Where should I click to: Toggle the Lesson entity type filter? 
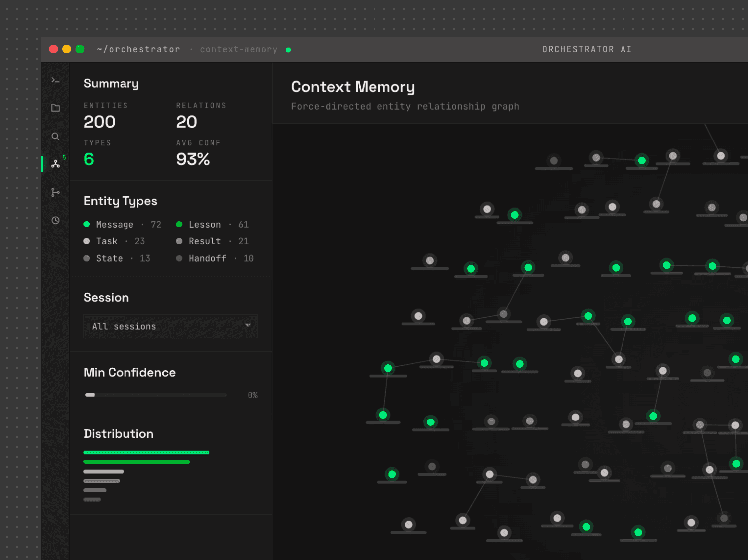(x=204, y=225)
